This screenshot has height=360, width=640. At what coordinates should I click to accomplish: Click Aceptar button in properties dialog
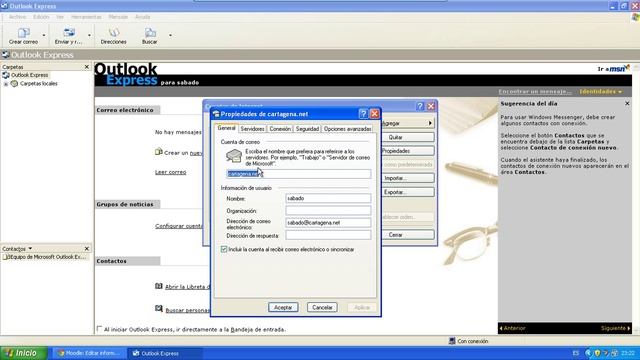point(283,307)
